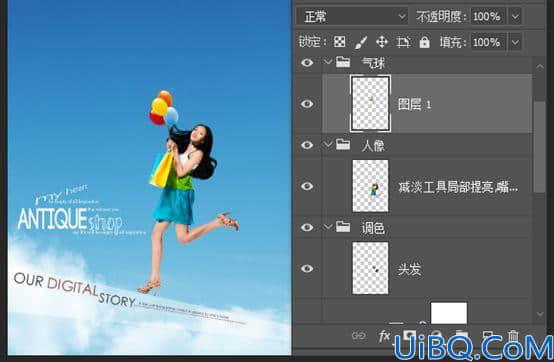The image size is (554, 362).
Task: Click the OUR DIGITAL STORY text on canvas
Action: click(75, 289)
